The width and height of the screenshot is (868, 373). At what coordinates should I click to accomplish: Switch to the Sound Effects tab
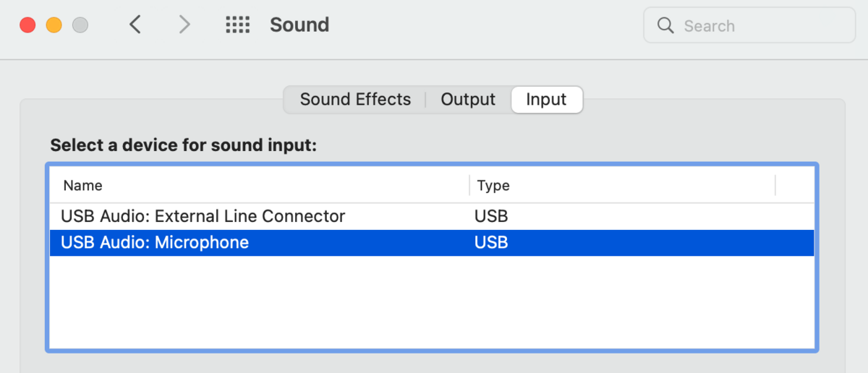[355, 100]
